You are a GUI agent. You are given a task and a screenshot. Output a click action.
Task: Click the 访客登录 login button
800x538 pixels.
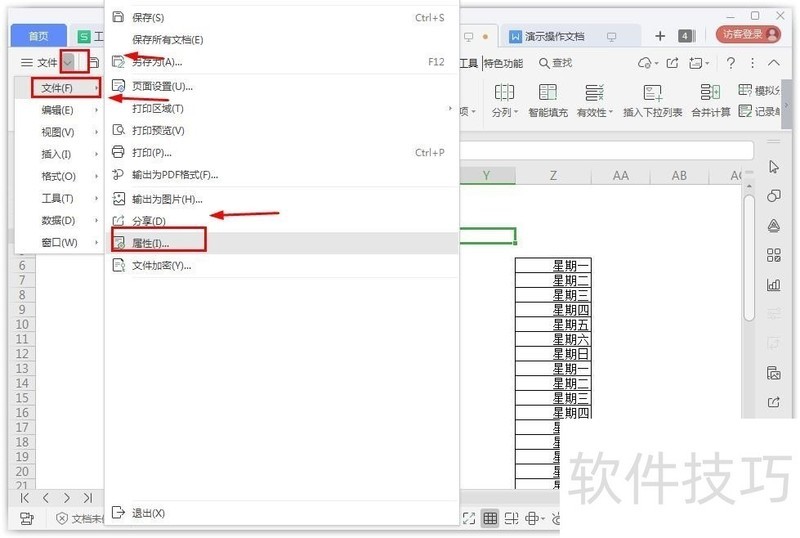[748, 34]
